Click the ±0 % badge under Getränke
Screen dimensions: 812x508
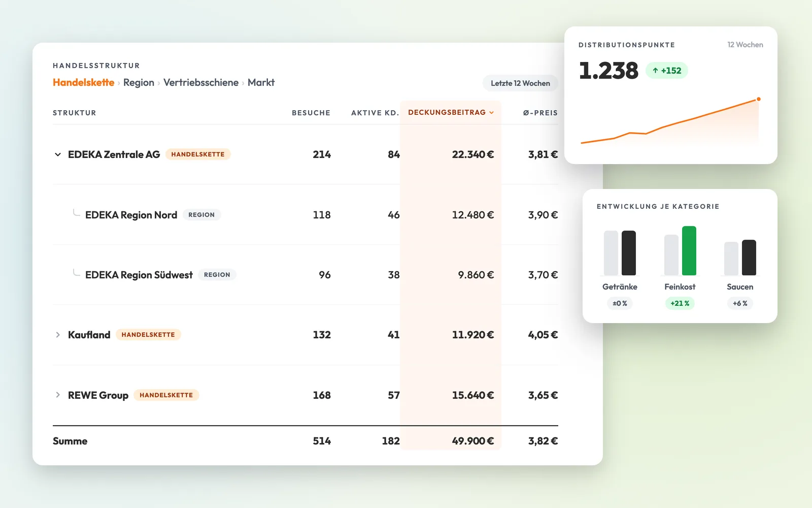620,303
